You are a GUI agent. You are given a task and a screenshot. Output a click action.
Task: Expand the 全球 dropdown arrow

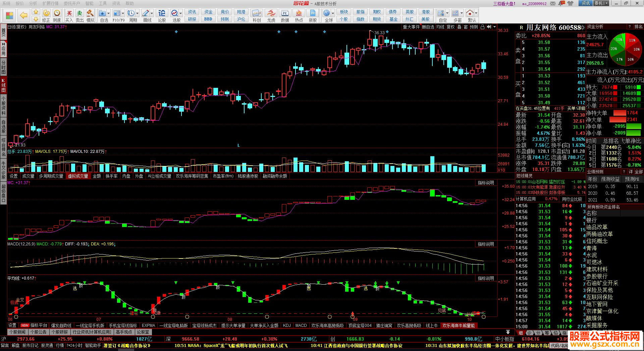(x=333, y=13)
